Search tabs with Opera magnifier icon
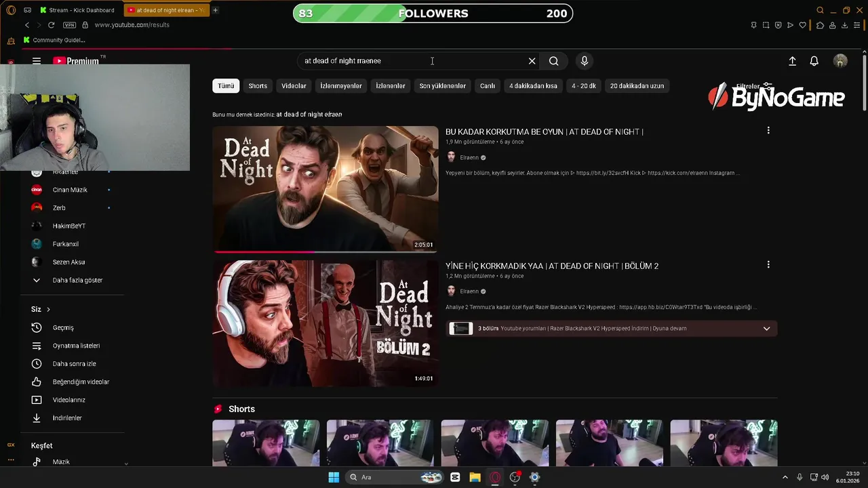The width and height of the screenshot is (868, 488). tap(820, 10)
